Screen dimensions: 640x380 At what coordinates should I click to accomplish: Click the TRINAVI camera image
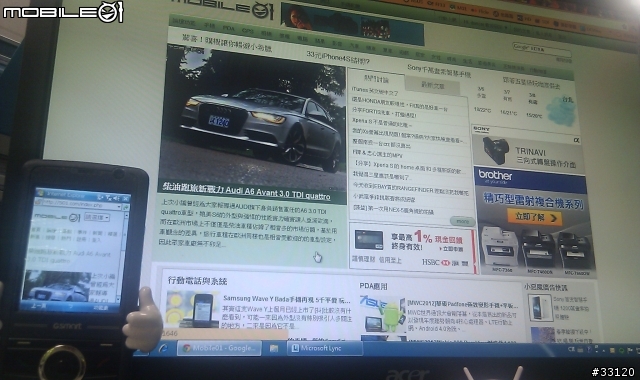coord(496,150)
